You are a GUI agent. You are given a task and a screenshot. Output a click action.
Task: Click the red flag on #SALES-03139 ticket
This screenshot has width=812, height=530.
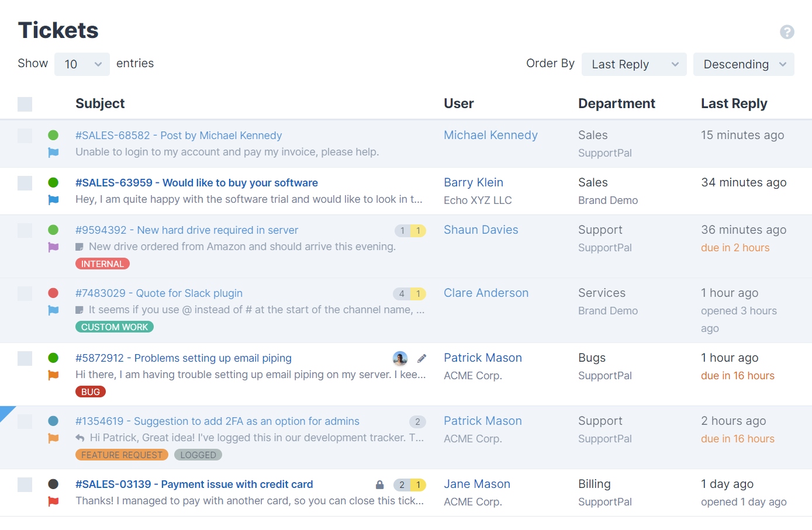(x=53, y=501)
